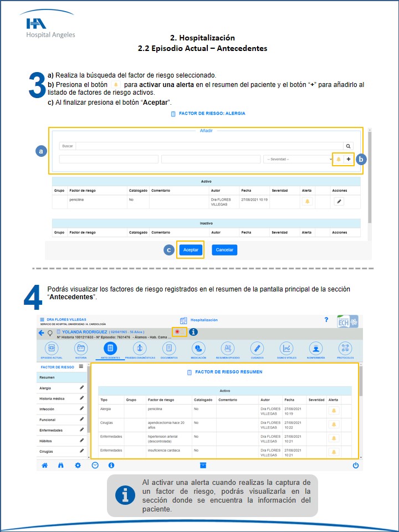Viewport: 399px width, 532px height.
Task: Click the search magnifier icon in Añadir
Action: click(347, 146)
